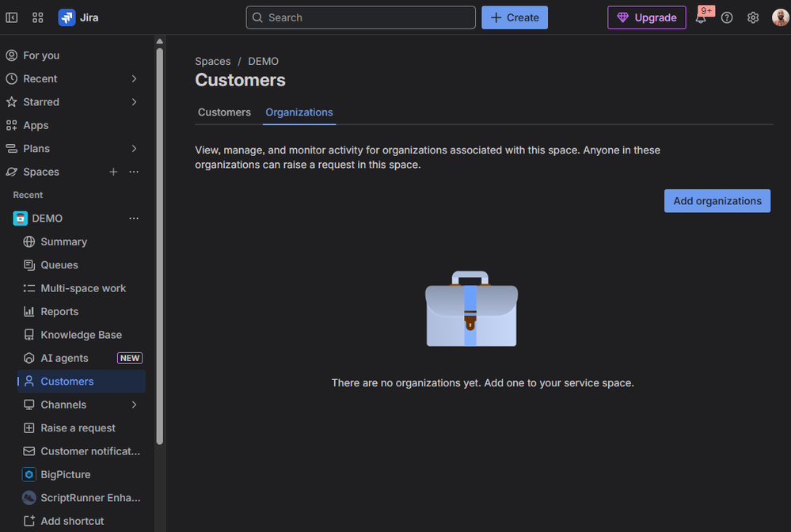Image resolution: width=791 pixels, height=532 pixels.
Task: Click the Reports chart icon
Action: [29, 312]
